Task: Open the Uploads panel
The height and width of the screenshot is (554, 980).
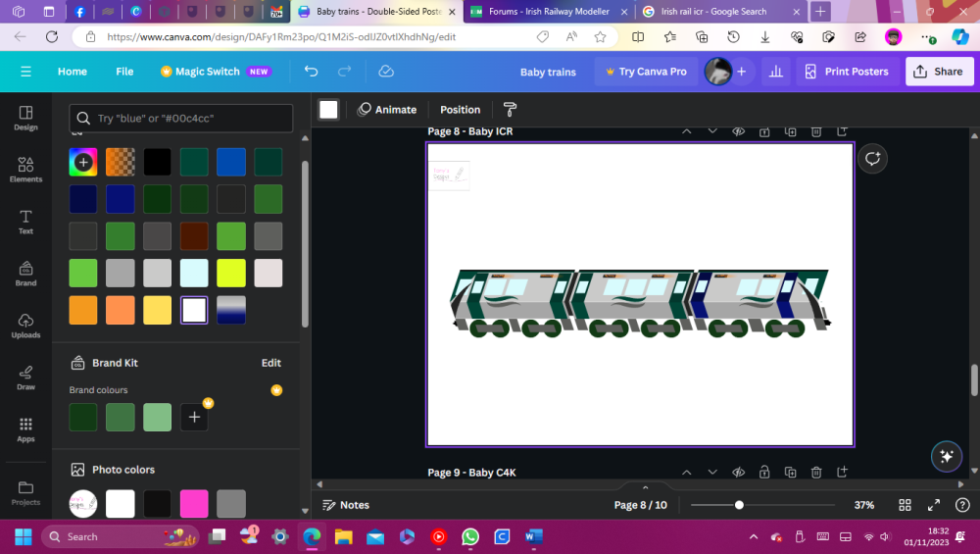Action: click(x=25, y=325)
